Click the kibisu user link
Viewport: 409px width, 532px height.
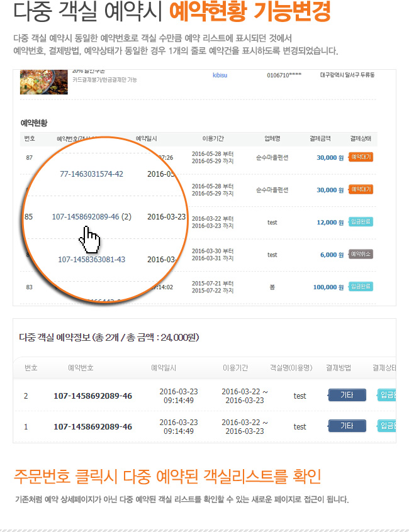(x=220, y=75)
